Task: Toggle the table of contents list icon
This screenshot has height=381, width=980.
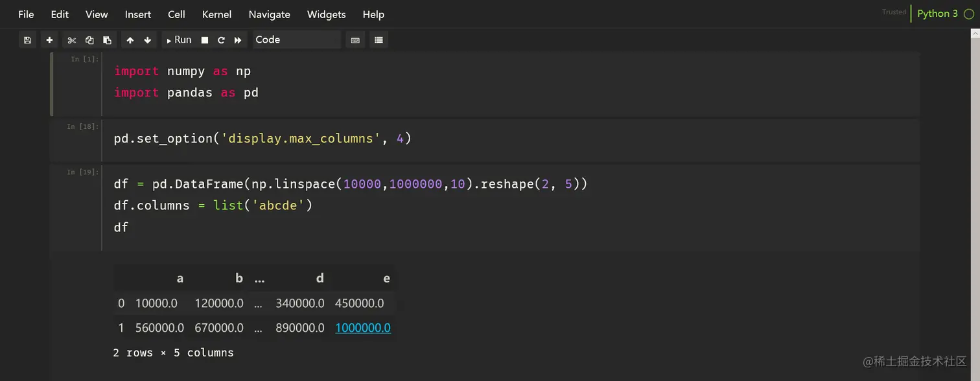Action: (379, 40)
